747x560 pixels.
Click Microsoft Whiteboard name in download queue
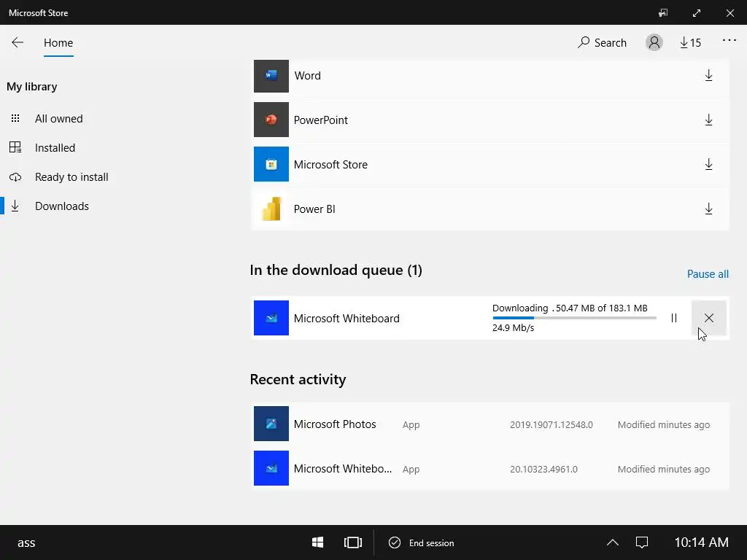tap(347, 318)
